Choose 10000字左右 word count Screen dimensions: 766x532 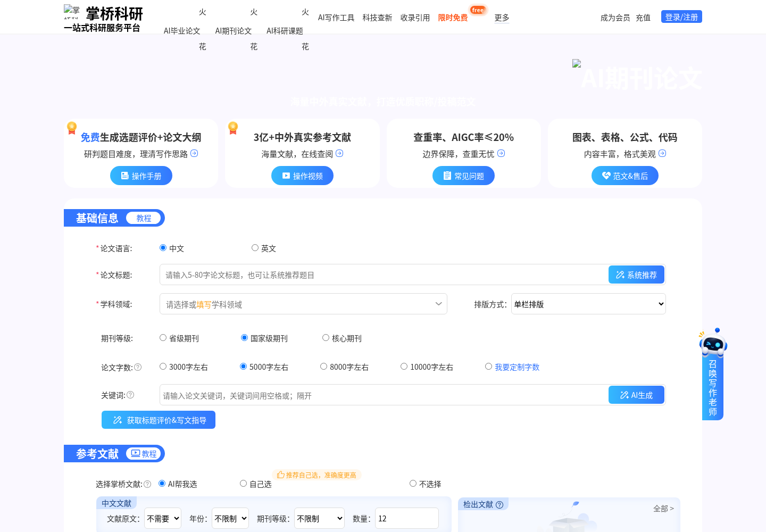tap(404, 367)
